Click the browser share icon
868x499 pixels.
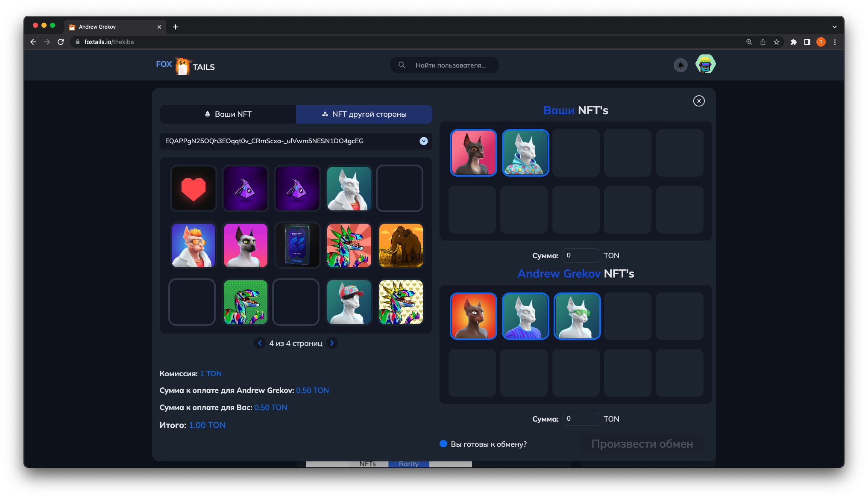[x=762, y=42]
